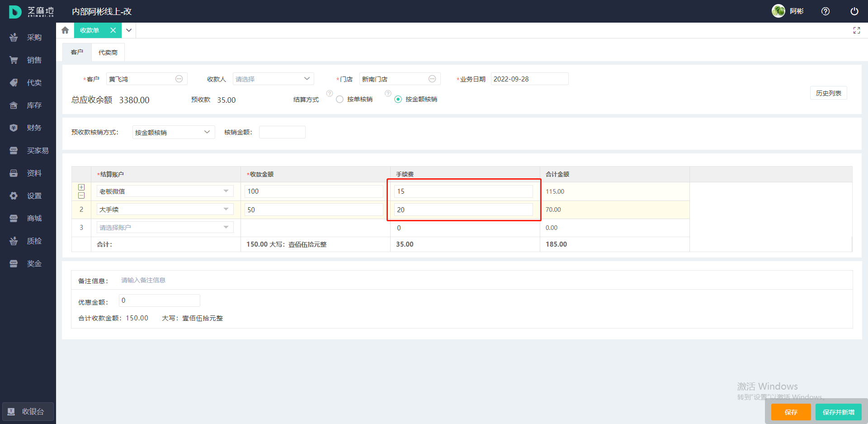Click the total 185.00 cell
Image resolution: width=868 pixels, height=424 pixels.
tap(614, 244)
